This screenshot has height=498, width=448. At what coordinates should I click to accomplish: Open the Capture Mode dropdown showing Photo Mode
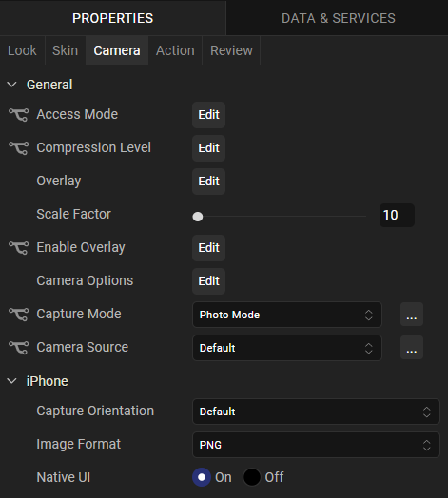[287, 315]
